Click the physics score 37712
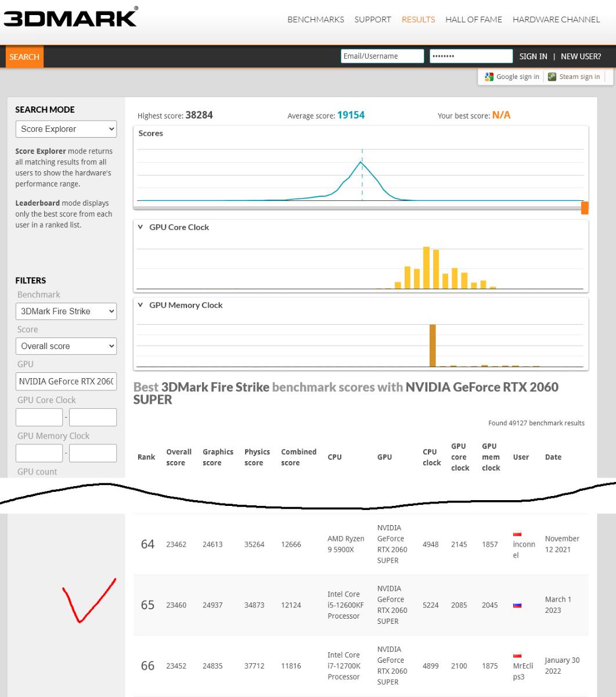The width and height of the screenshot is (616, 697). click(254, 667)
